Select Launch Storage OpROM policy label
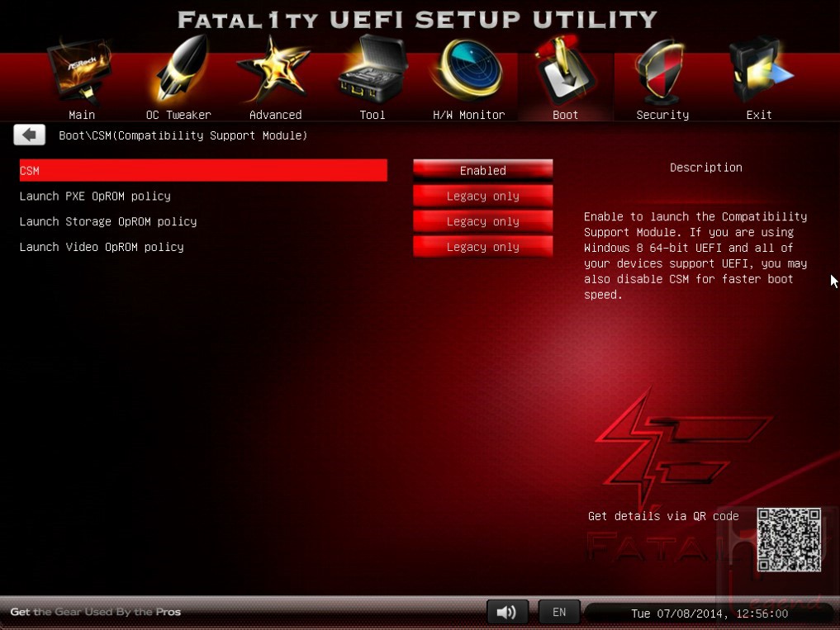This screenshot has height=630, width=840. pos(108,221)
